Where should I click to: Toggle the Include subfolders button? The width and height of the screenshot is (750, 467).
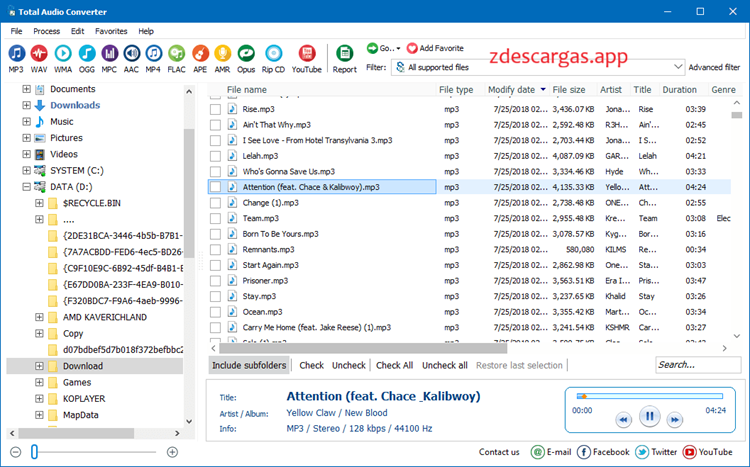coord(249,365)
